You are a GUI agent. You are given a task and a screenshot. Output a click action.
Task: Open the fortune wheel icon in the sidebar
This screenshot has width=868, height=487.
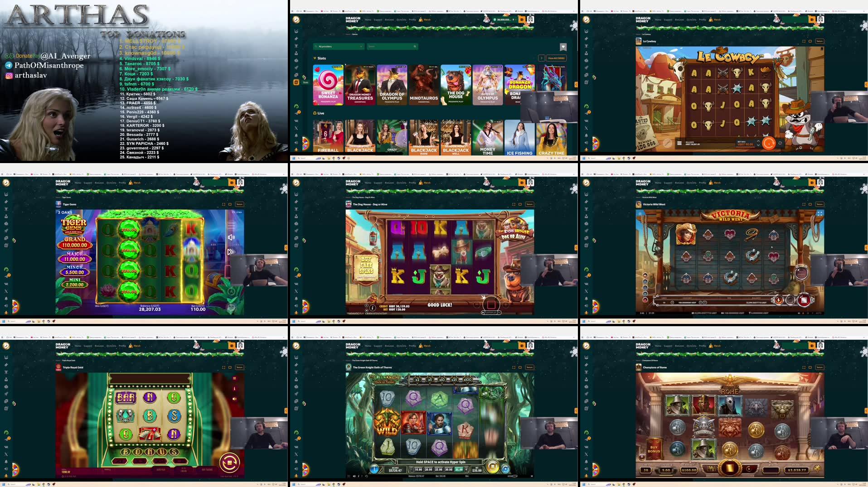305,144
